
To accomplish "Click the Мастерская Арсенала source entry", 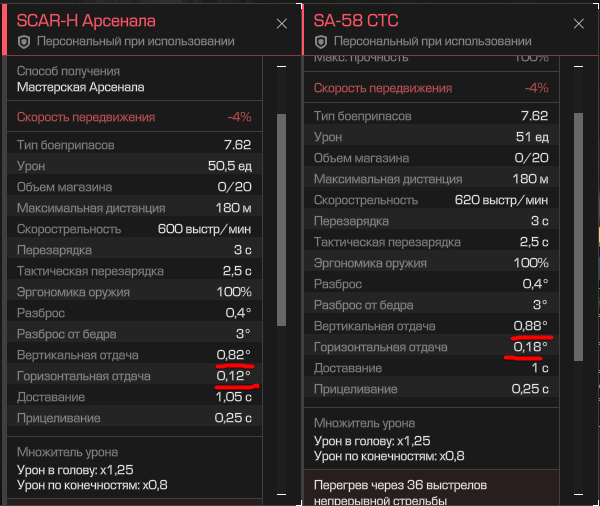I will [80, 87].
